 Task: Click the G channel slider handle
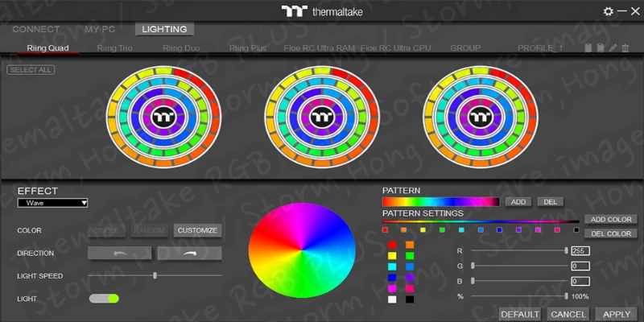point(473,266)
